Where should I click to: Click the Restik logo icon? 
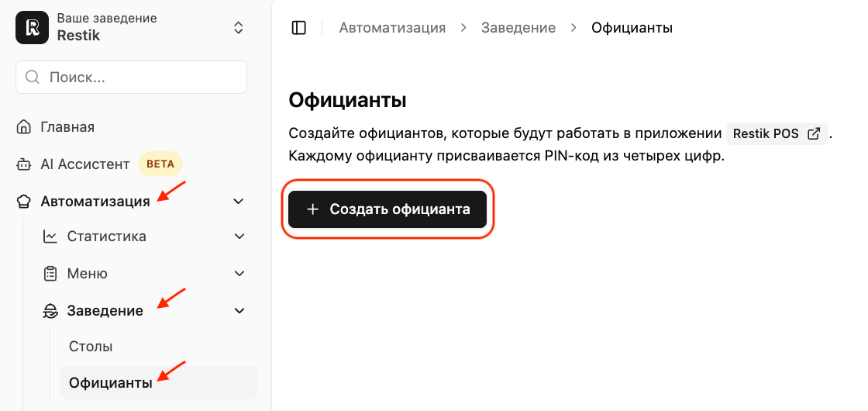click(32, 28)
